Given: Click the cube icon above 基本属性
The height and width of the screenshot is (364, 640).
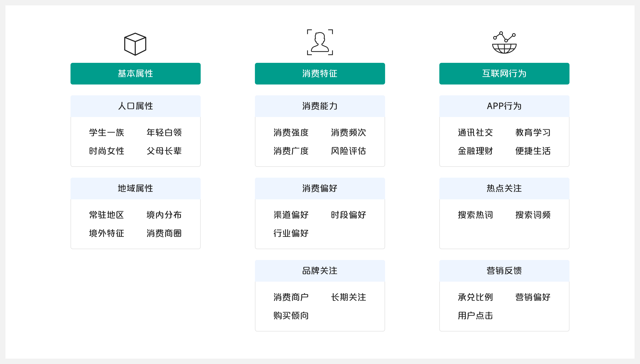Looking at the screenshot, I should coord(135,44).
